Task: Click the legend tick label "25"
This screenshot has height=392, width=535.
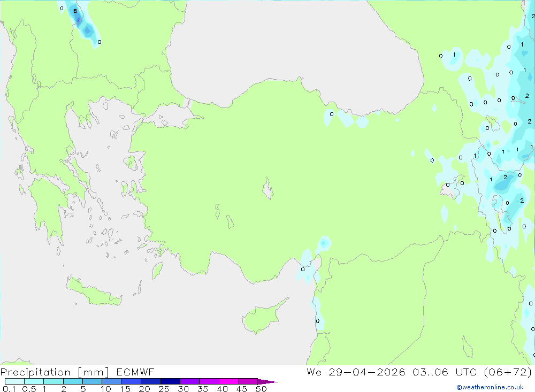Action: pos(164,389)
